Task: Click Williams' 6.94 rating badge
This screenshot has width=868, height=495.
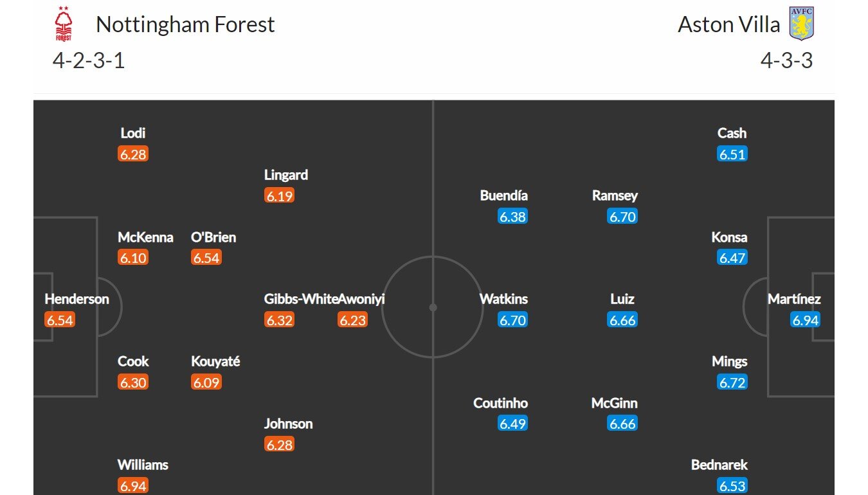Action: [x=133, y=486]
